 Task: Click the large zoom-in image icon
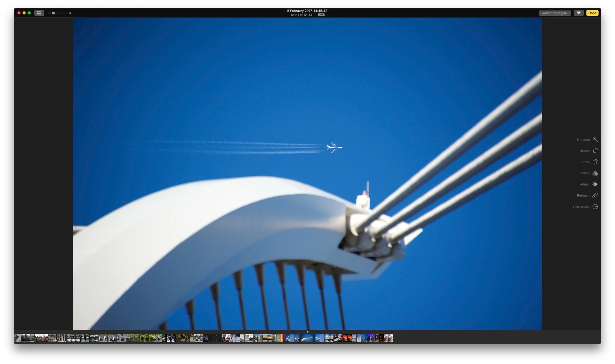point(71,13)
